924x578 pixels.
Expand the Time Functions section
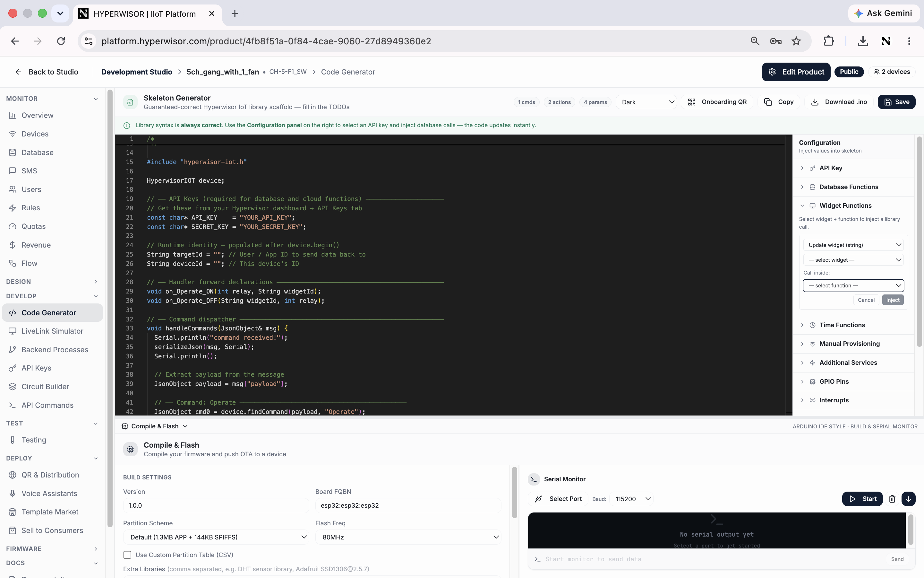click(x=854, y=325)
